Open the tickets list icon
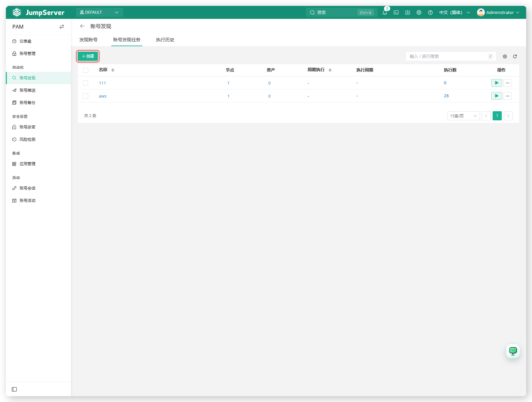 pos(407,12)
